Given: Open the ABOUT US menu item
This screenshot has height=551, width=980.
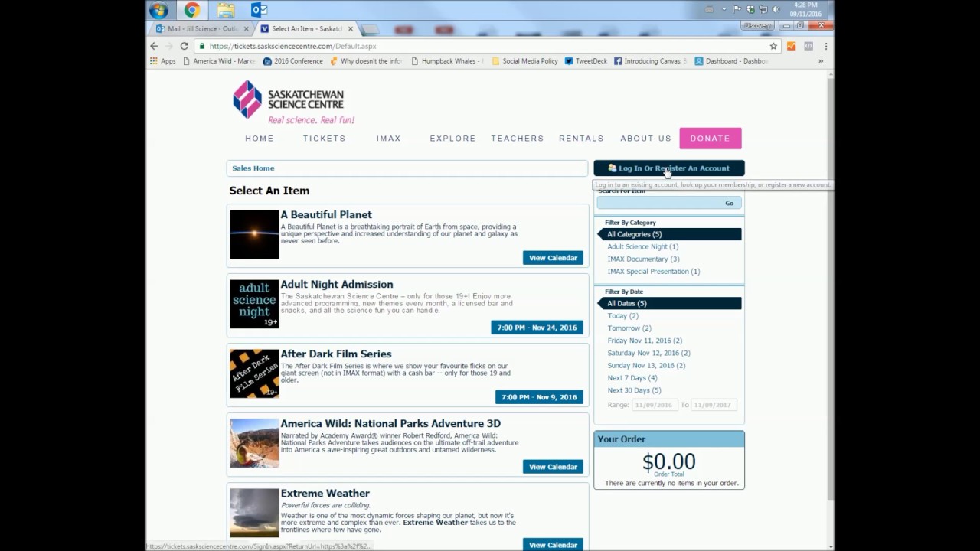Looking at the screenshot, I should 645,139.
